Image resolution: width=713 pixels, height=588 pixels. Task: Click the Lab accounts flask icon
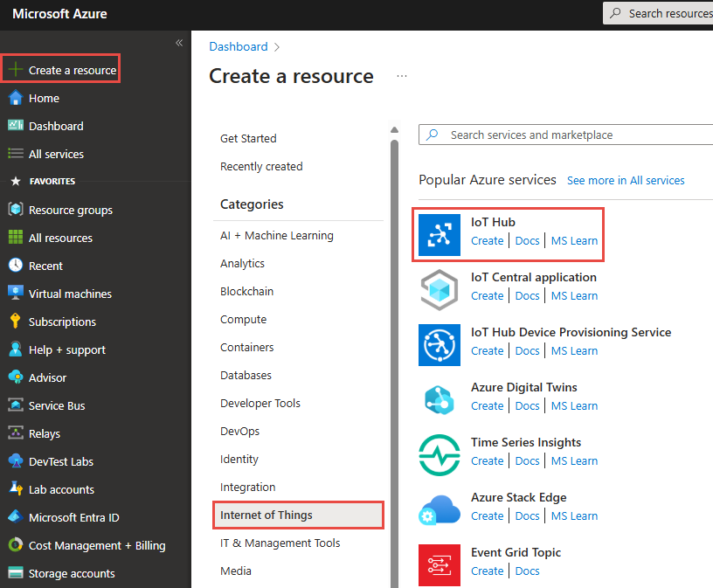pos(16,489)
